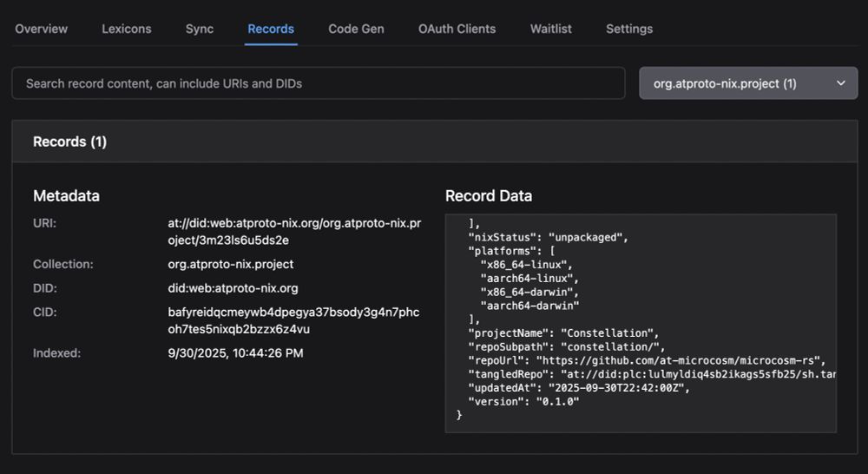Click the DID value did:web:atproto-nix.org

(x=233, y=288)
